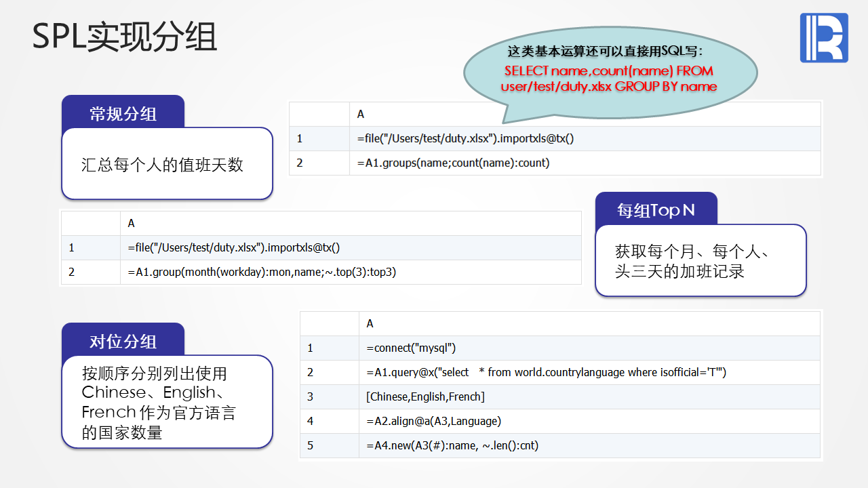Click the blue R logo icon
868x488 pixels.
[824, 38]
